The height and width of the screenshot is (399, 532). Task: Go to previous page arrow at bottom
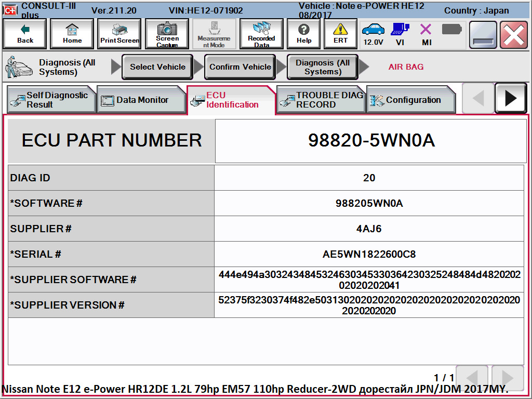[x=472, y=378]
